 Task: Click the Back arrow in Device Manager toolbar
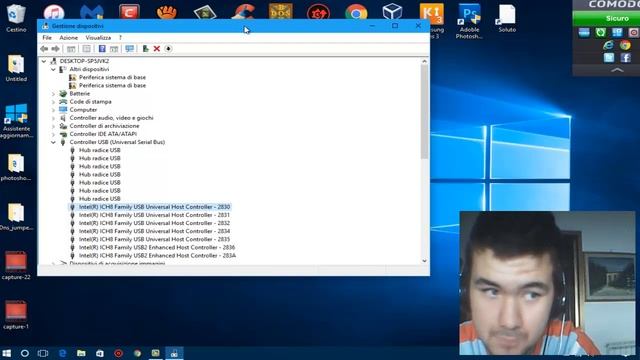coord(44,49)
